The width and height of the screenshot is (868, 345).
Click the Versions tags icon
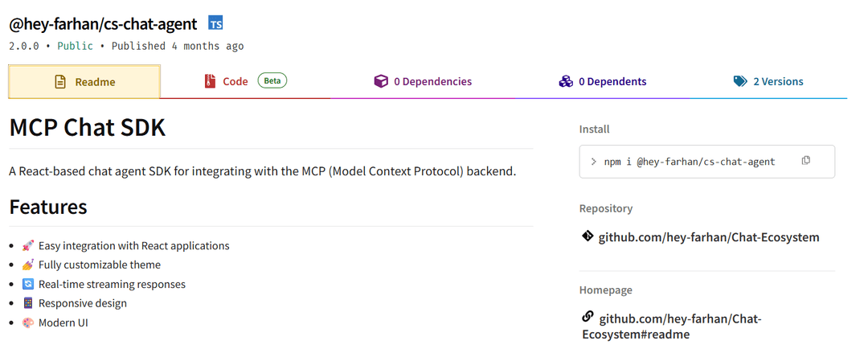point(740,81)
